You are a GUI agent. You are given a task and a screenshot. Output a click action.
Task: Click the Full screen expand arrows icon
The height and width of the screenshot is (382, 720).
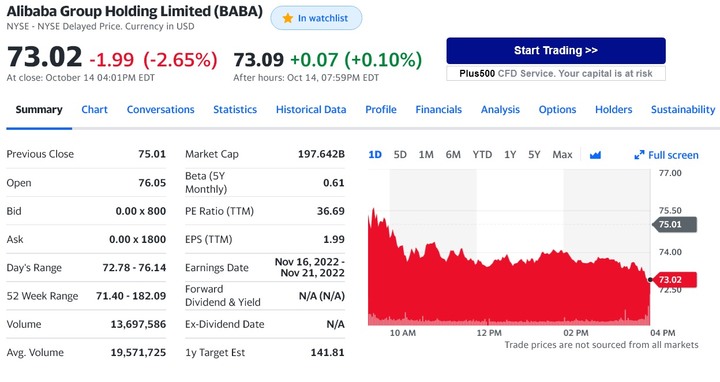pyautogui.click(x=639, y=155)
